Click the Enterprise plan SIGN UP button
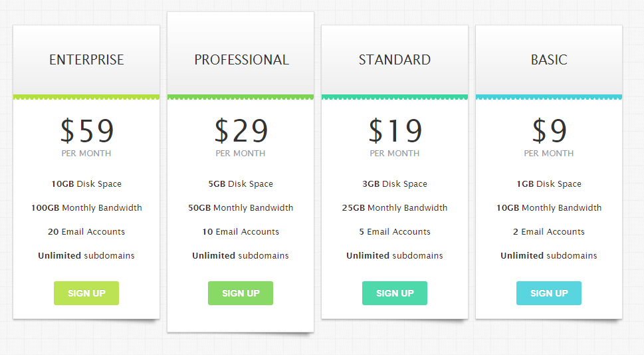This screenshot has height=355, width=644. (x=86, y=293)
